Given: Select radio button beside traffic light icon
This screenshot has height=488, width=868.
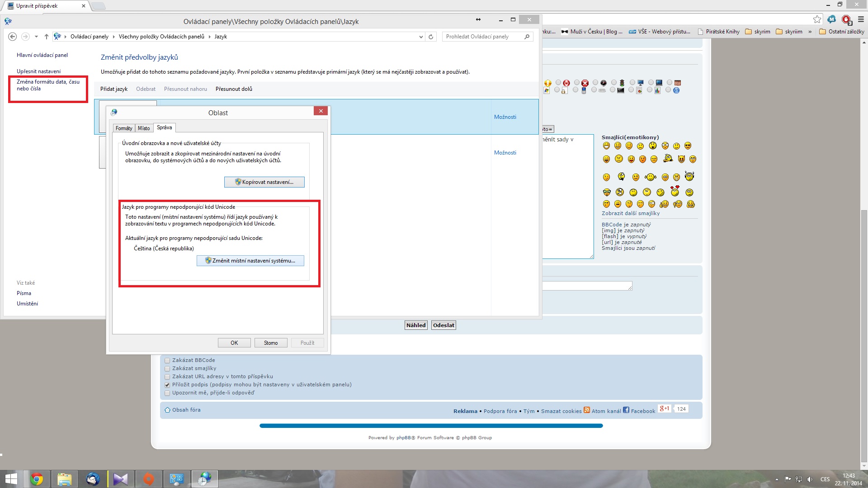Looking at the screenshot, I should pos(613,83).
